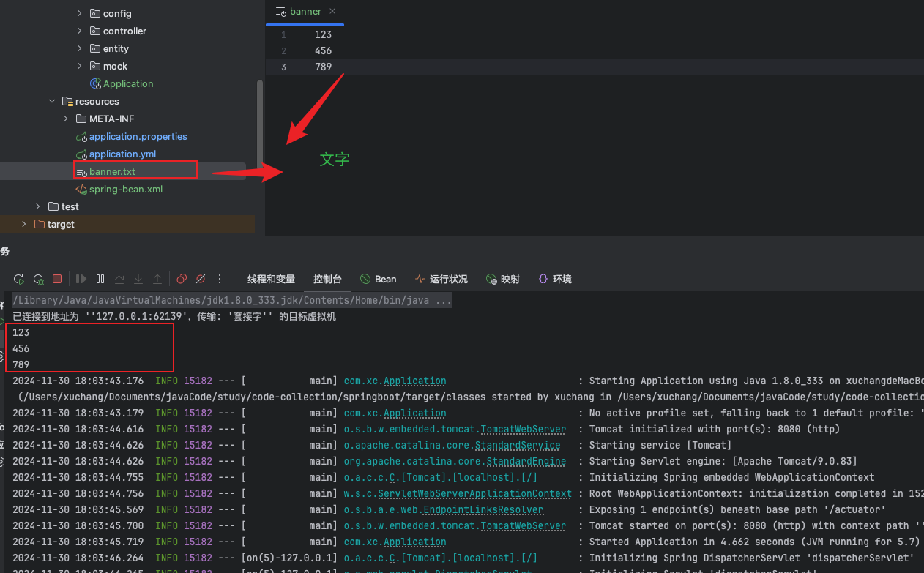Click the Application class icon in the tree

click(95, 83)
